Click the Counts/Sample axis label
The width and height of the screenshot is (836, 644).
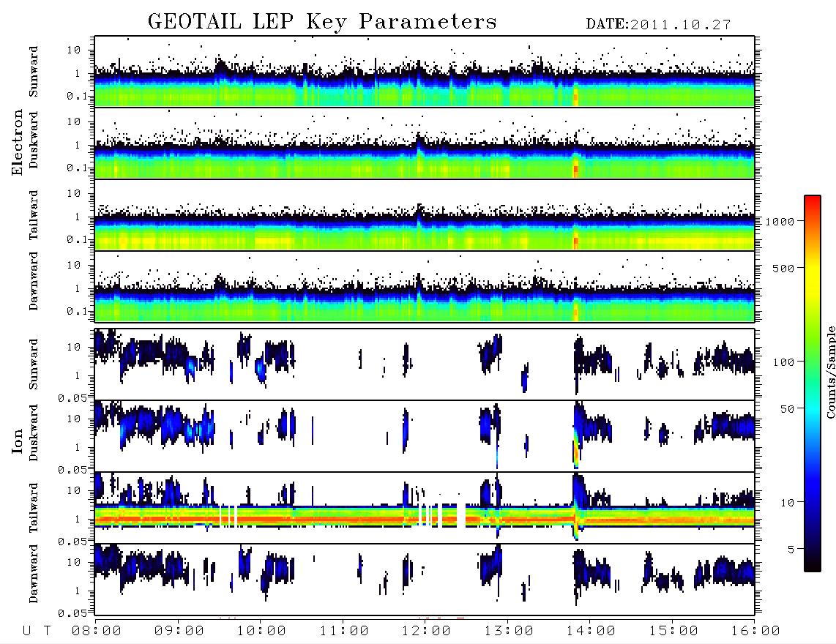coord(830,372)
